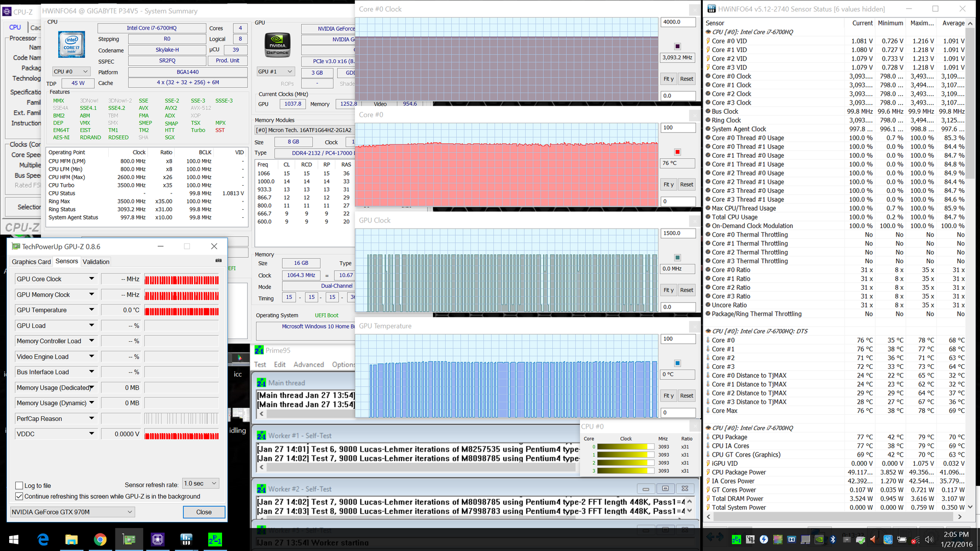Switch to GPU-Z via its taskbar icon
This screenshot has width=980, height=551.
[x=129, y=539]
